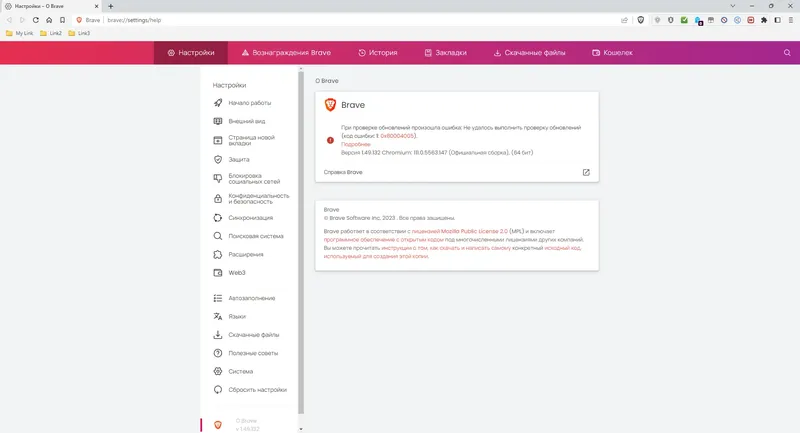800x433 pixels.
Task: Click the wallet icon for Web3
Action: tap(218, 273)
